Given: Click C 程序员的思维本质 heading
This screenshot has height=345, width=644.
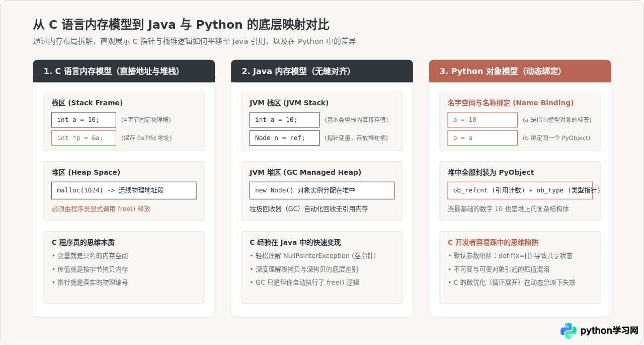Looking at the screenshot, I should [x=83, y=242].
